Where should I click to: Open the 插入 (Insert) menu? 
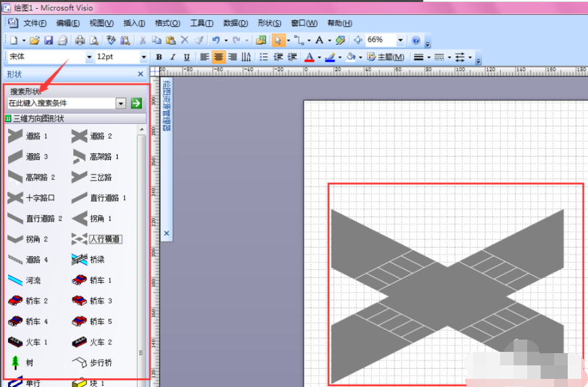pos(134,23)
